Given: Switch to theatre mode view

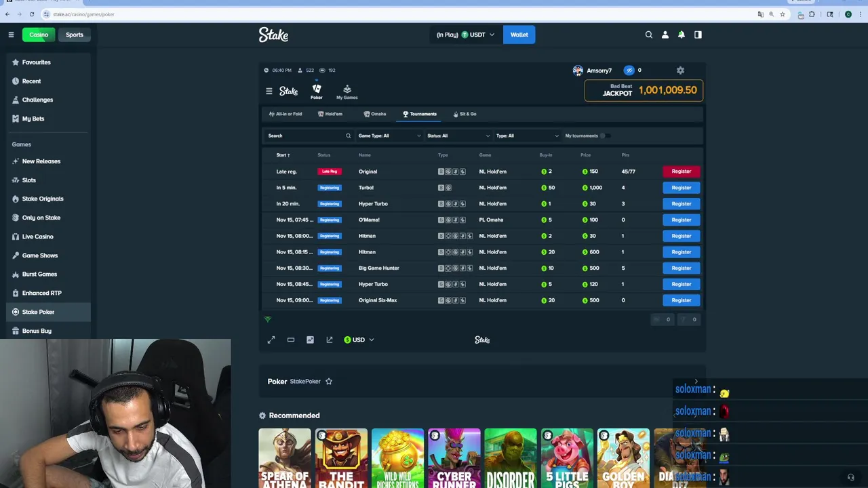Looking at the screenshot, I should 291,340.
